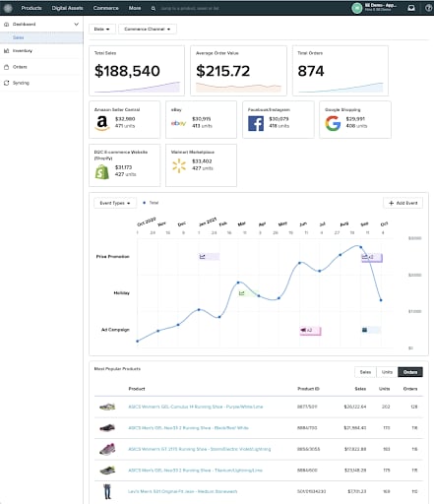
Task: Click the September Price Promotion x2 marker
Action: (372, 257)
